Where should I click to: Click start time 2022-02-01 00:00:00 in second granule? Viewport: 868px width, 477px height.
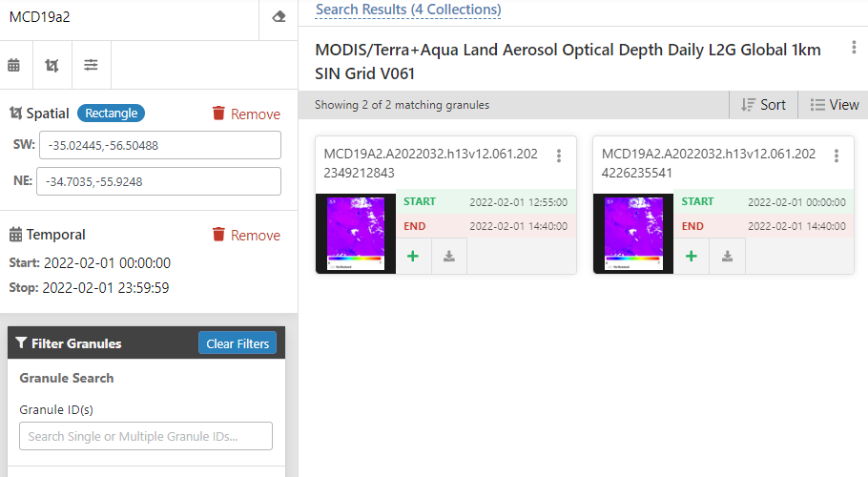click(796, 202)
